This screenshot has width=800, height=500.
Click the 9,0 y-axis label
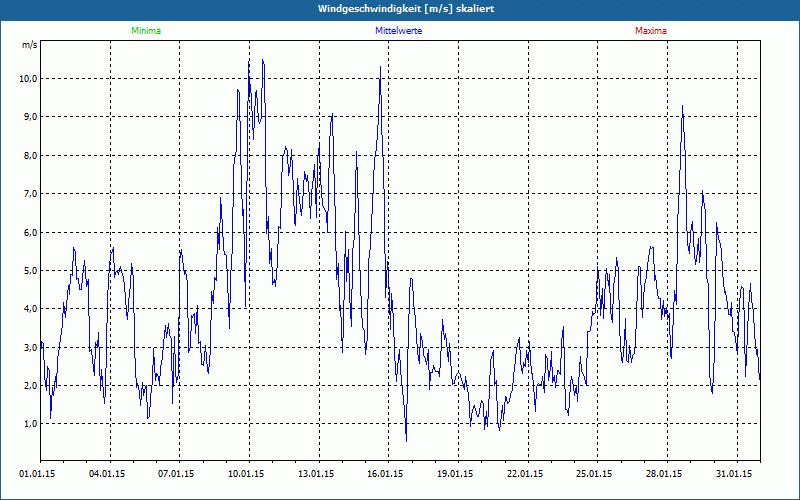pyautogui.click(x=30, y=117)
